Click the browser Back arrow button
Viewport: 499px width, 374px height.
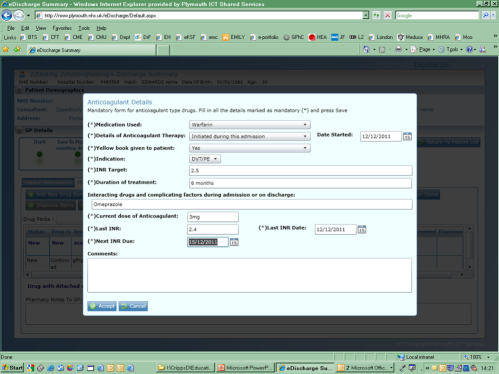[x=7, y=15]
